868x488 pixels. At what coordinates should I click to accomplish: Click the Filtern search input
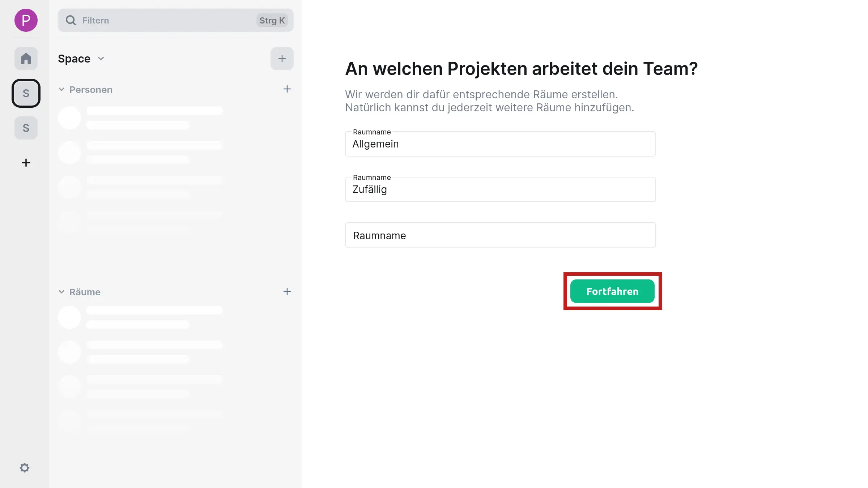[145, 20]
